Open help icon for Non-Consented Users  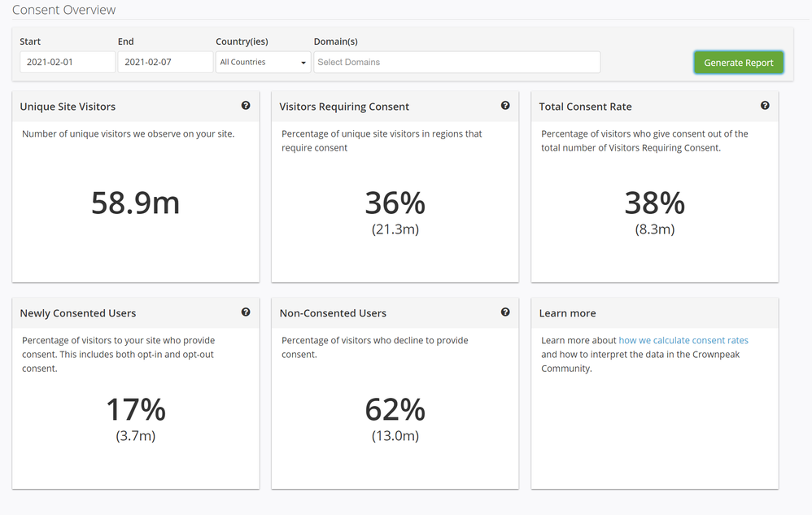505,312
